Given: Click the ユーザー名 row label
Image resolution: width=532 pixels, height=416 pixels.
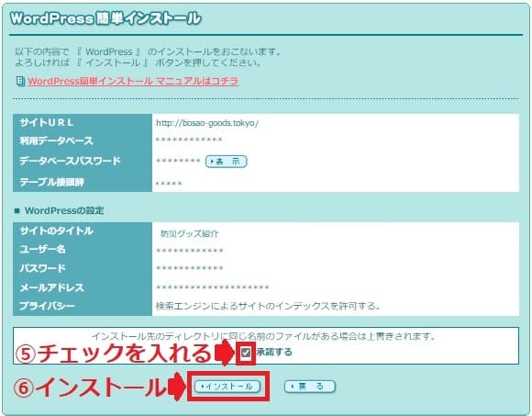Looking at the screenshot, I should click(x=42, y=249).
